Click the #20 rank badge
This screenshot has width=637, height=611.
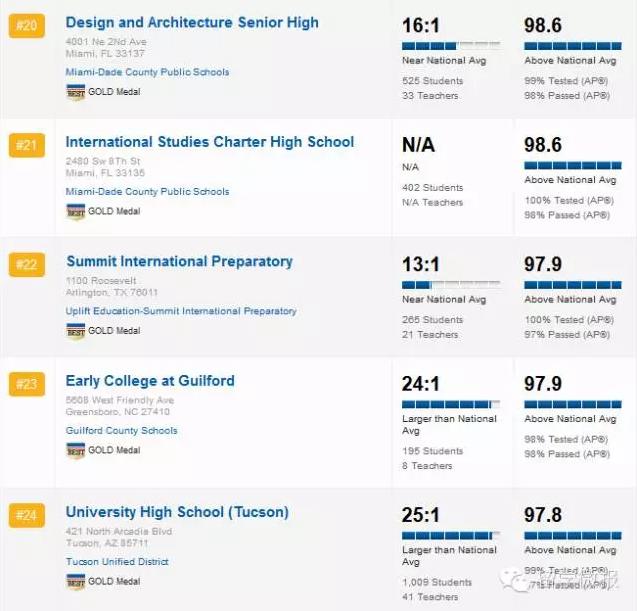(x=25, y=26)
